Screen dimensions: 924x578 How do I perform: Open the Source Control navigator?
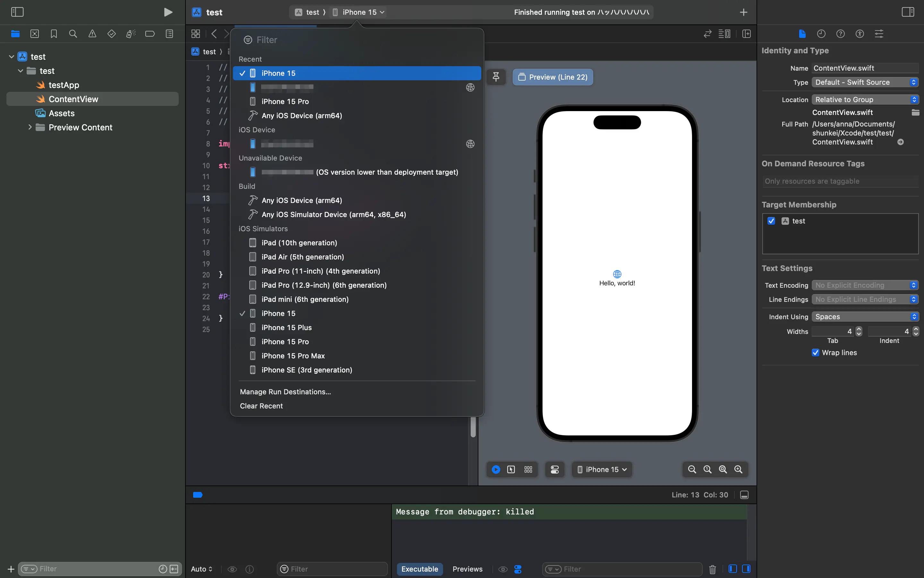[35, 34]
